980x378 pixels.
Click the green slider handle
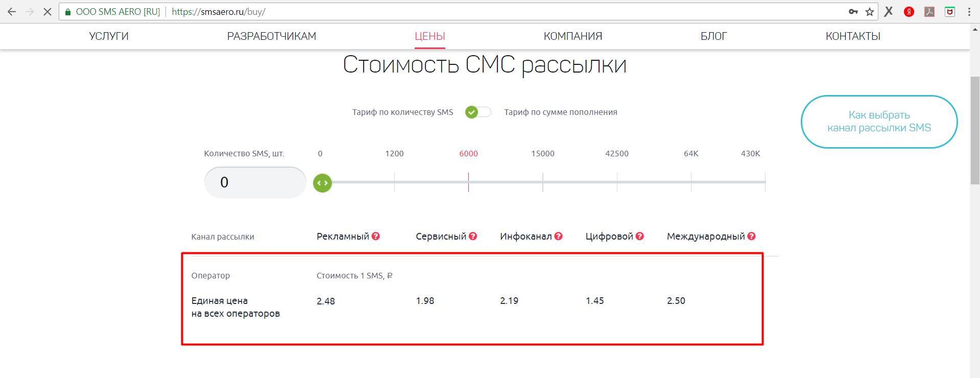(322, 183)
